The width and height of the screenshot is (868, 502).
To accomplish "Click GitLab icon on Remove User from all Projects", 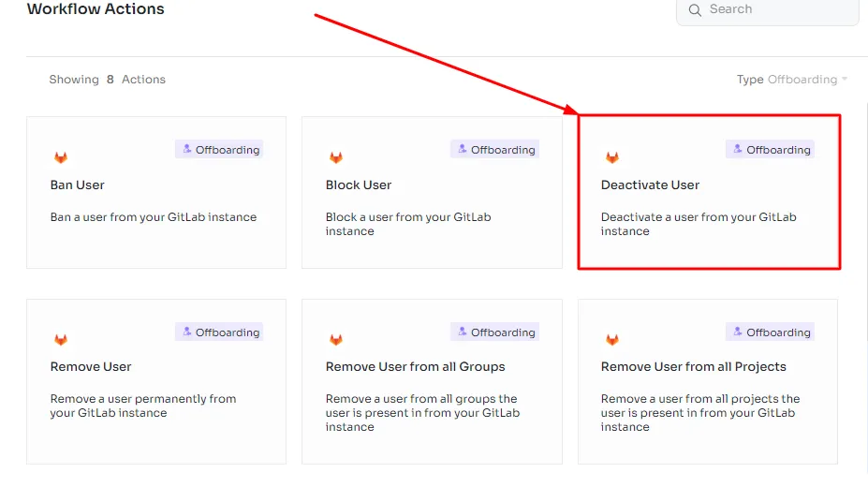I will 611,339.
